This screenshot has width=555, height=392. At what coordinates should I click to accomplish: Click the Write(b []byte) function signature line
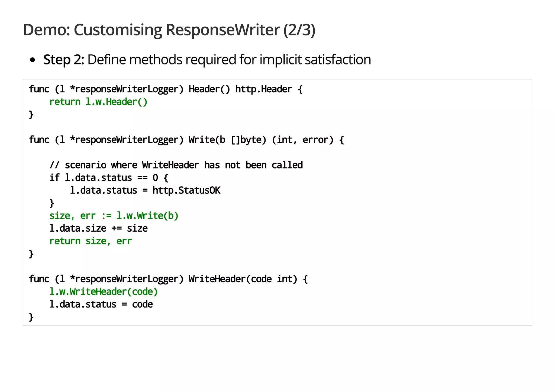click(186, 140)
